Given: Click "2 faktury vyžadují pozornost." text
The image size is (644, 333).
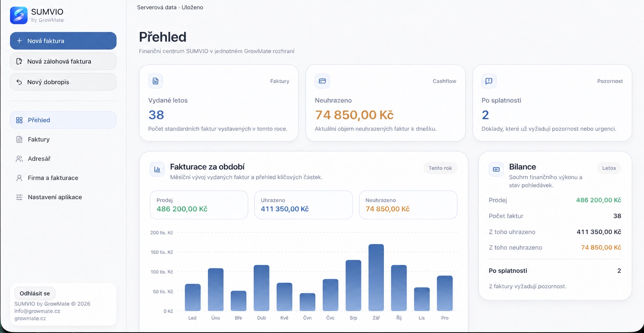Looking at the screenshot, I should (528, 286).
